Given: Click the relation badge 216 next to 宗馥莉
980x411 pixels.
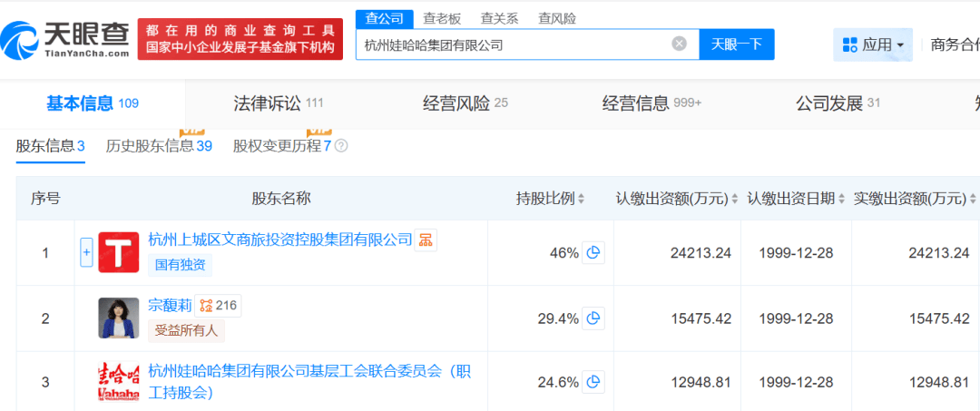Looking at the screenshot, I should pyautogui.click(x=219, y=306).
